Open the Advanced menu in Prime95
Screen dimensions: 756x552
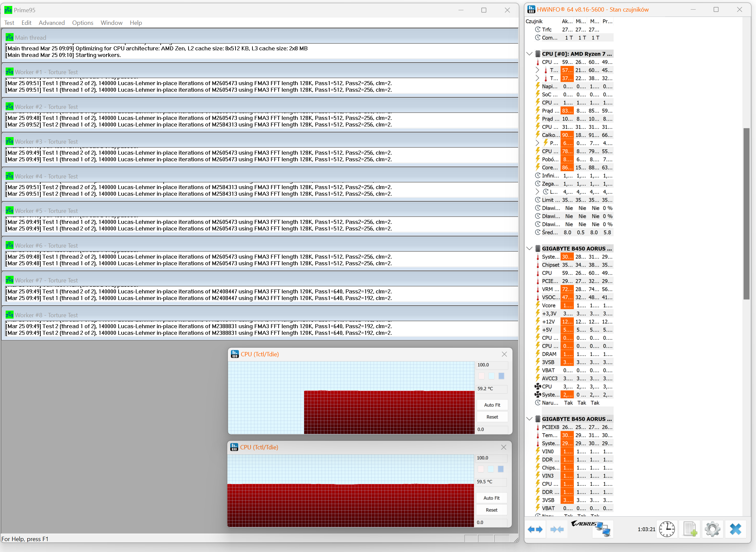click(51, 23)
